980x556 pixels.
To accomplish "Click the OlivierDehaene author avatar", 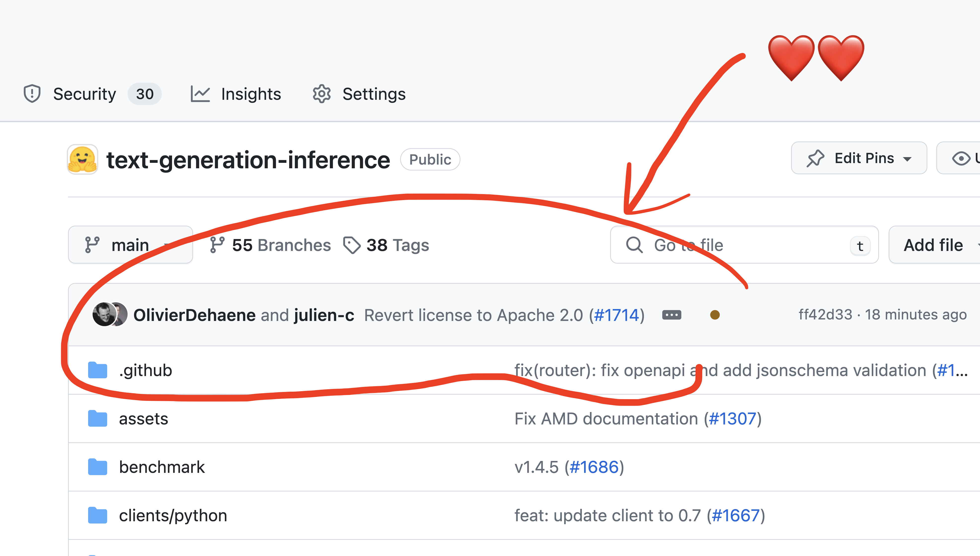I will [104, 315].
